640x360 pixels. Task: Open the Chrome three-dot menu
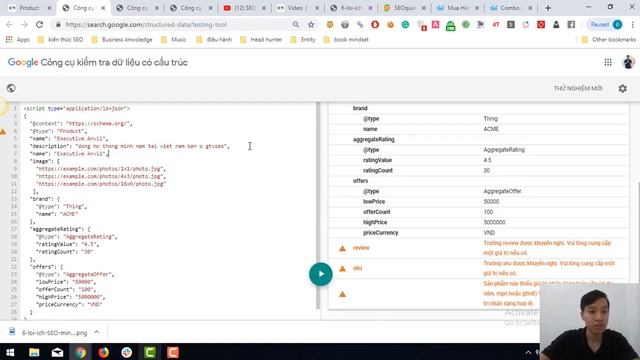point(633,24)
